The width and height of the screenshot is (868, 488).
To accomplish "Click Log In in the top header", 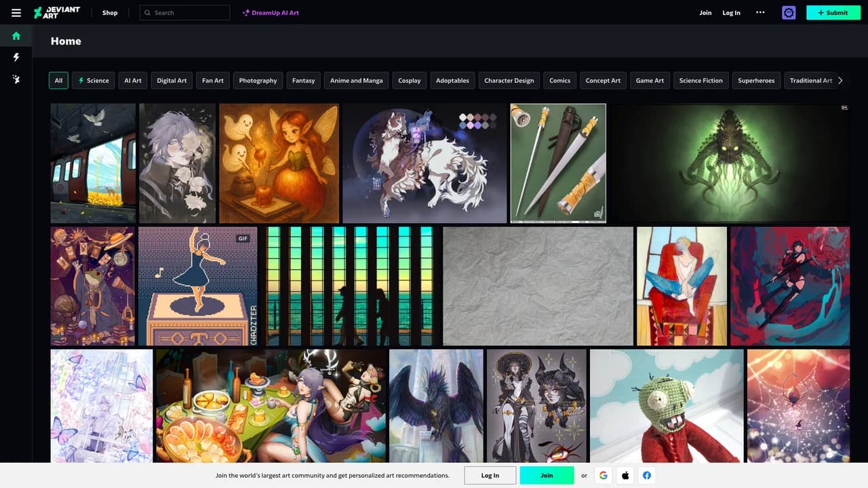I will pos(731,13).
